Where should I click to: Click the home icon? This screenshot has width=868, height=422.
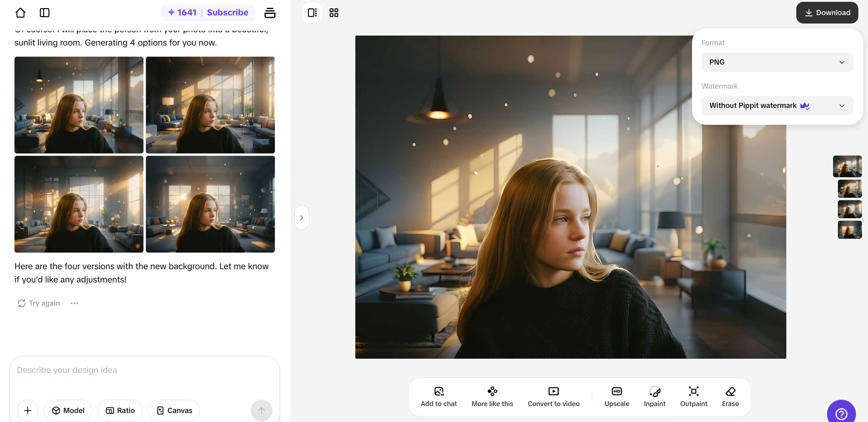pyautogui.click(x=20, y=12)
